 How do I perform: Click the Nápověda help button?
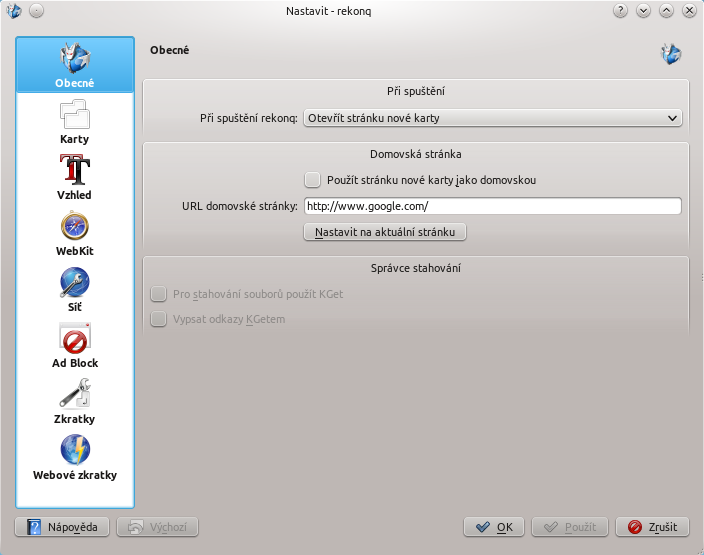[62, 527]
